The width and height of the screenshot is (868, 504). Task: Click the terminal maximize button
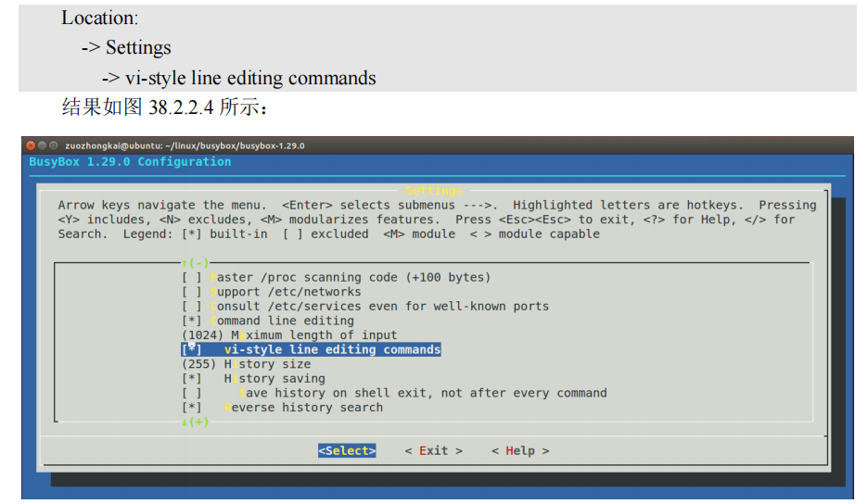pos(53,145)
